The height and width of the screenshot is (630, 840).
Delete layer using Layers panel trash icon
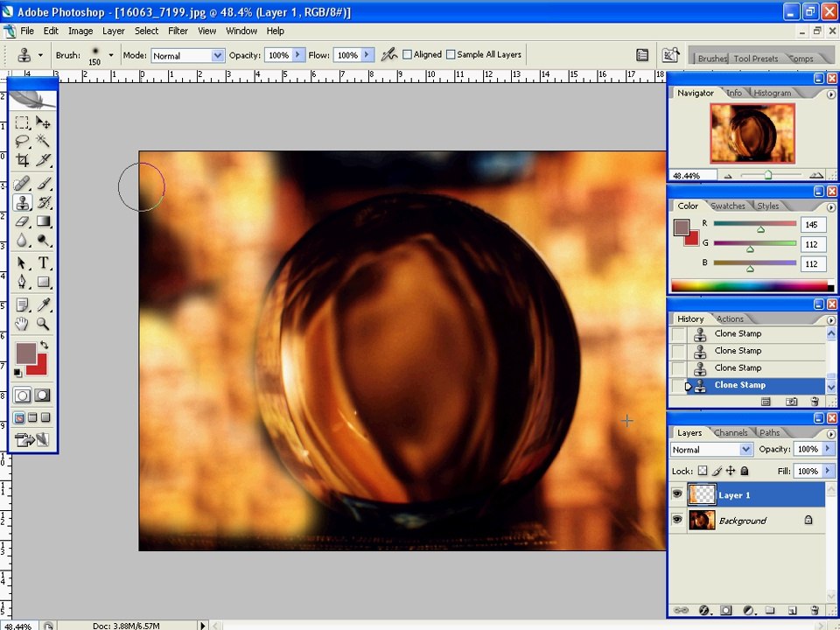point(815,610)
